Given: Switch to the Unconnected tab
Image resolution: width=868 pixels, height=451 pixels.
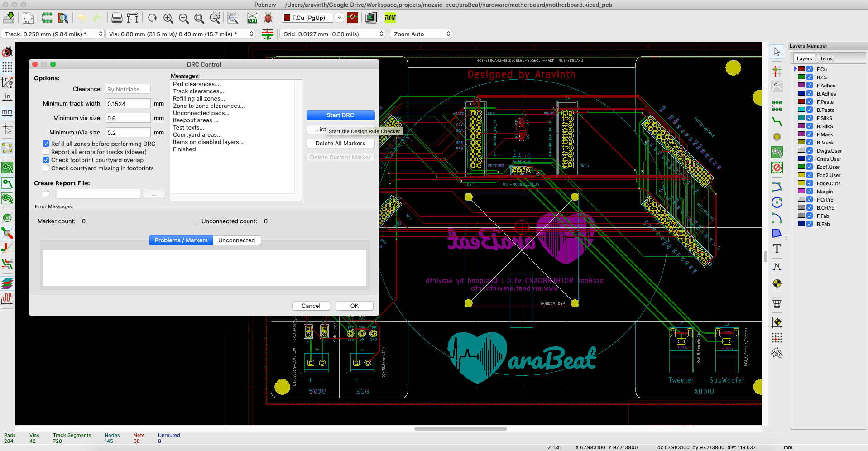Looking at the screenshot, I should coord(236,240).
